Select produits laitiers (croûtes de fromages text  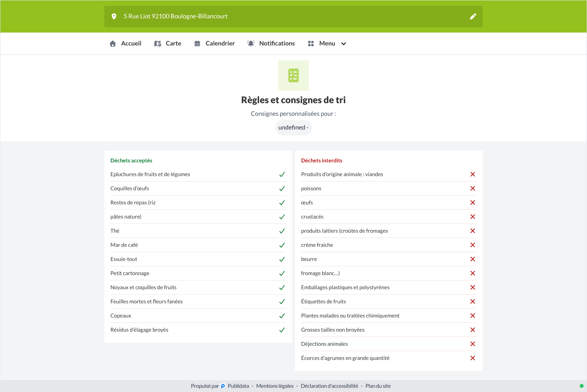click(x=344, y=231)
